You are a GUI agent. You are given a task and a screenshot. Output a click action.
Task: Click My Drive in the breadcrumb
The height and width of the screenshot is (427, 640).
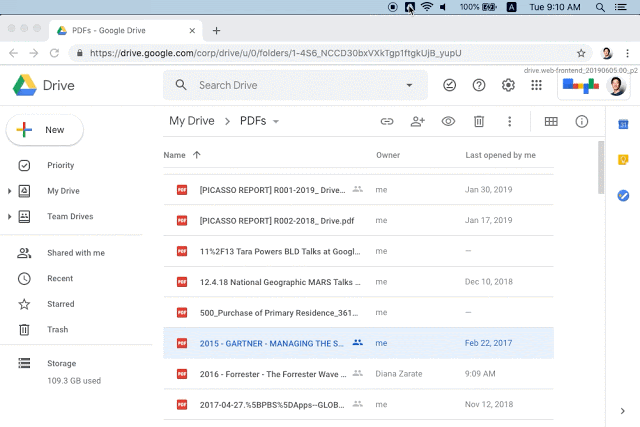pyautogui.click(x=192, y=122)
